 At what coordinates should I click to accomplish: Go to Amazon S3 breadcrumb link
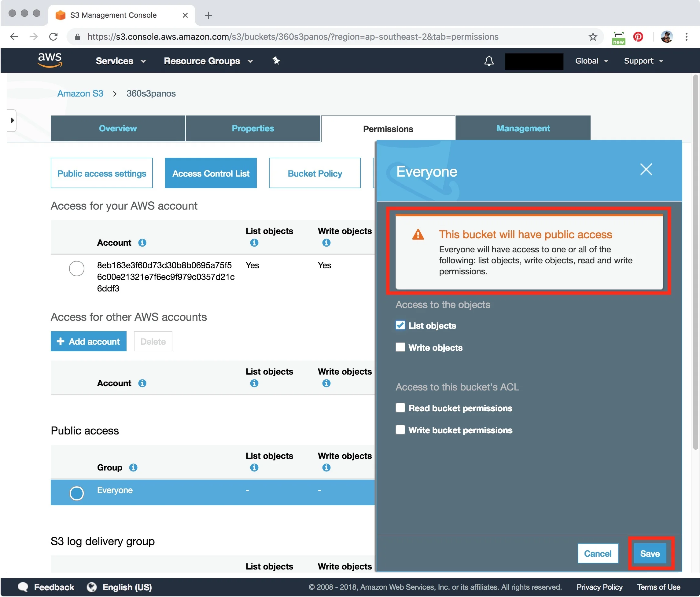click(80, 93)
